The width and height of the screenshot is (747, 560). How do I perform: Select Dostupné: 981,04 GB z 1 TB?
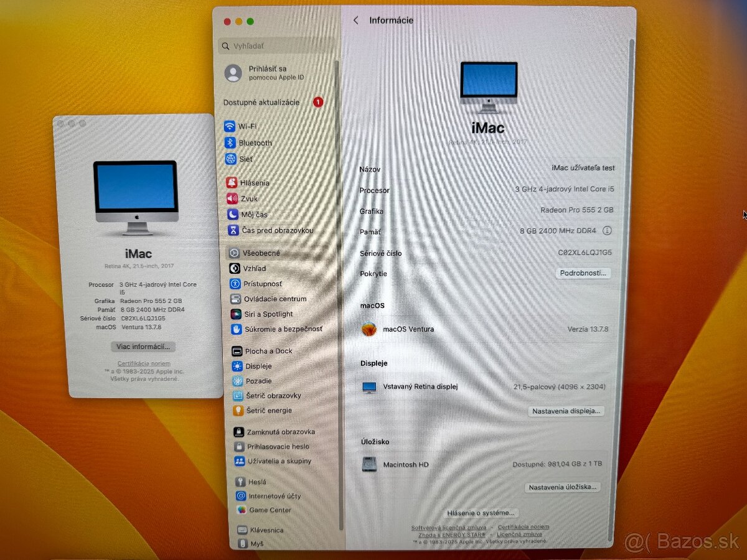click(x=558, y=464)
